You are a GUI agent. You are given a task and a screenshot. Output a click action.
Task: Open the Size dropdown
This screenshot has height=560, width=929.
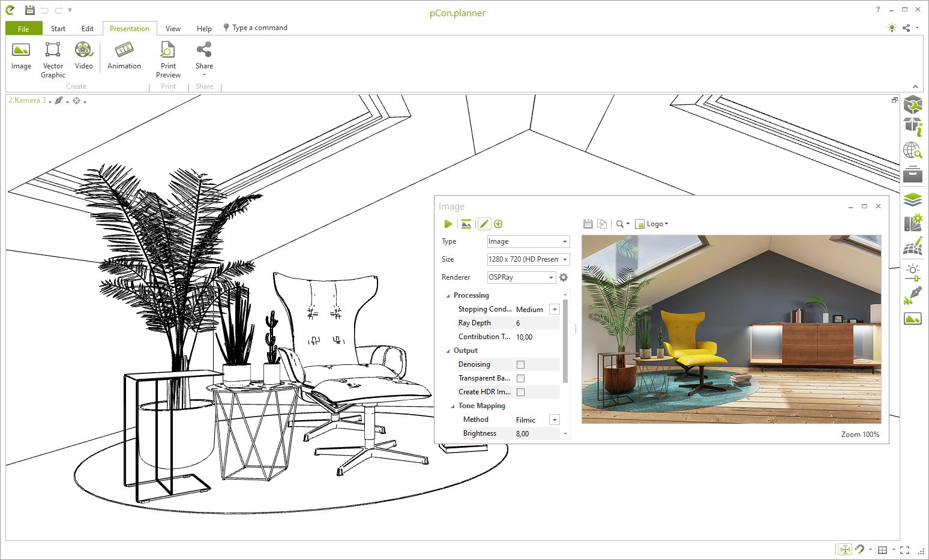528,259
